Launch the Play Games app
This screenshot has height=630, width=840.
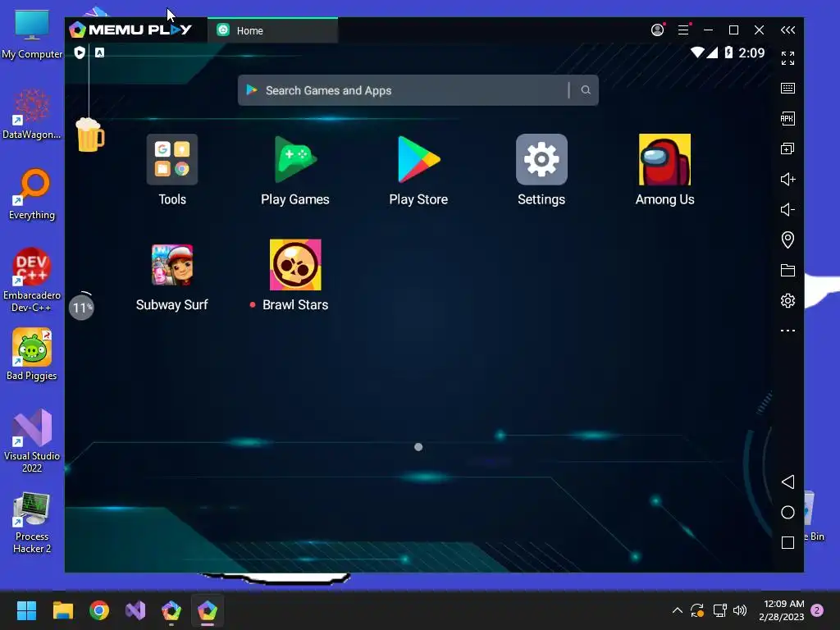pyautogui.click(x=295, y=160)
